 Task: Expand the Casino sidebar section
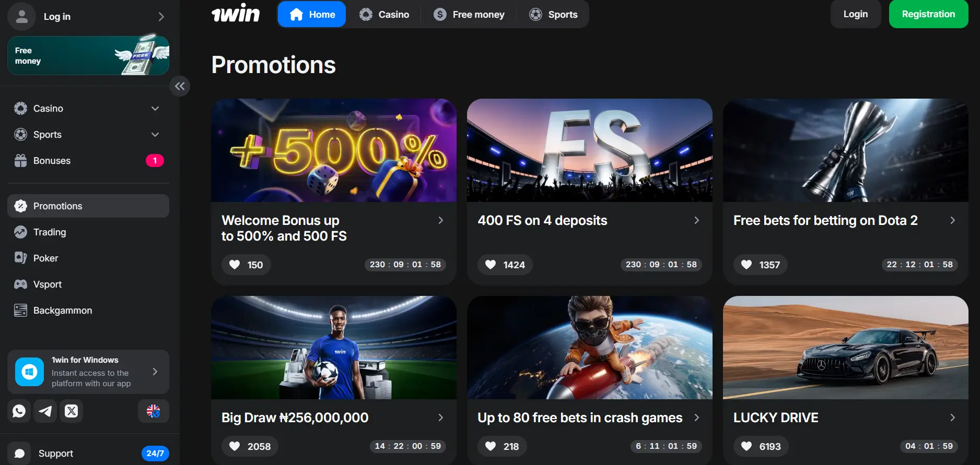coord(155,109)
